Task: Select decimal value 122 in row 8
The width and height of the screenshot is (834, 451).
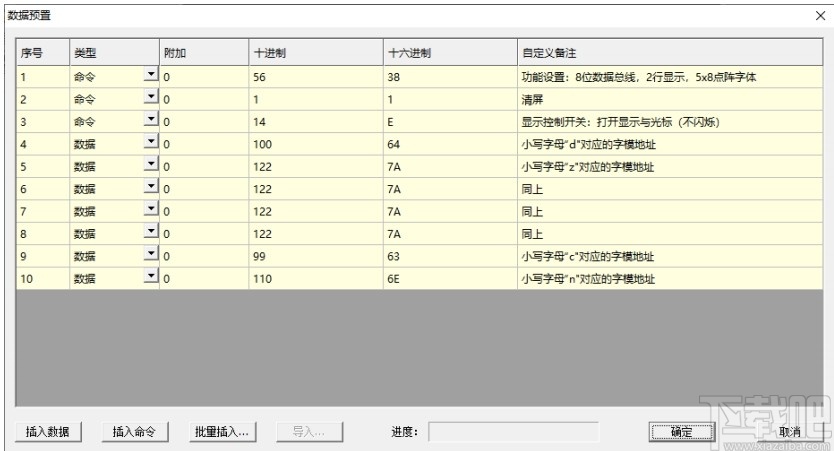Action: [x=316, y=233]
